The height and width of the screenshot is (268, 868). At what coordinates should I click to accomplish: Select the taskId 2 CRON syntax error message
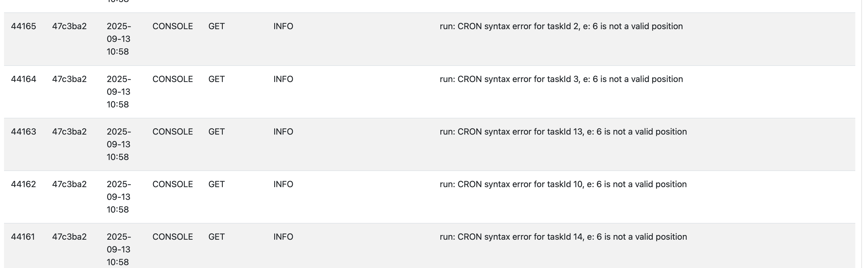click(561, 26)
